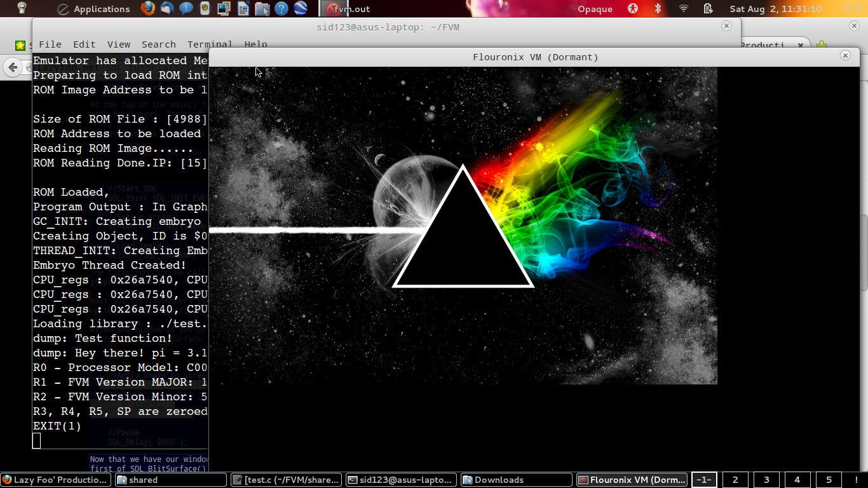Screen dimensions: 868x488
Task: Switch to the shared folder taskbar item
Action: click(x=170, y=480)
